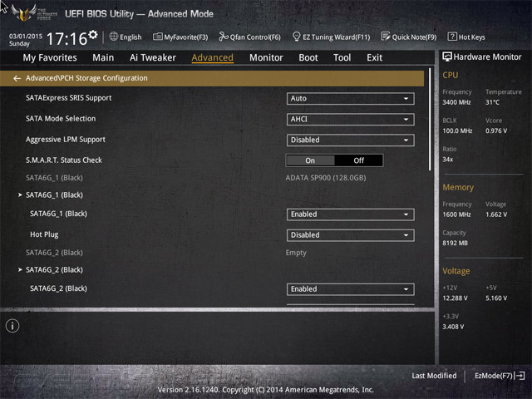
Task: Click memory frequency value 1600 MHz
Action: pos(456,214)
